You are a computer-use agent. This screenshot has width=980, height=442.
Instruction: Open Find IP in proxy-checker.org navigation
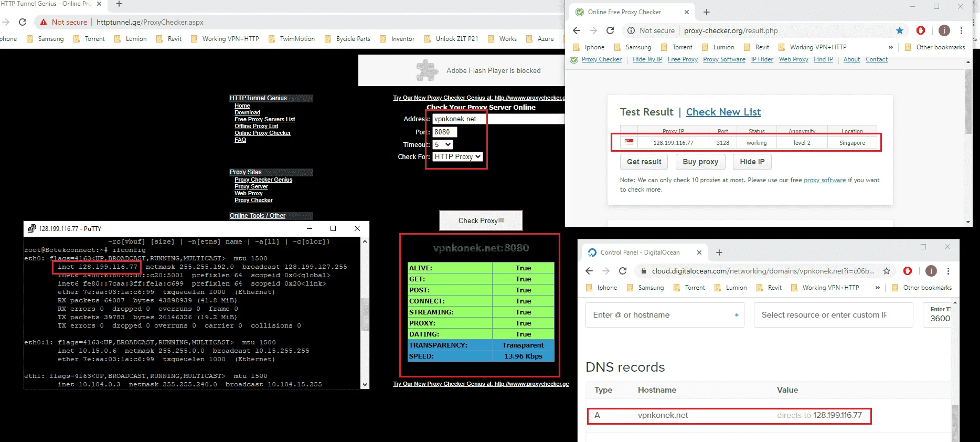point(823,59)
